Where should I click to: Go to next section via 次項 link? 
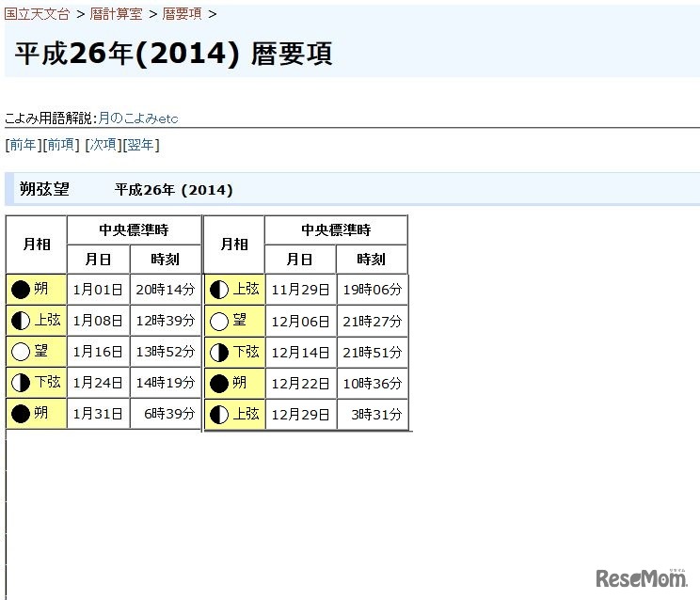click(x=103, y=145)
